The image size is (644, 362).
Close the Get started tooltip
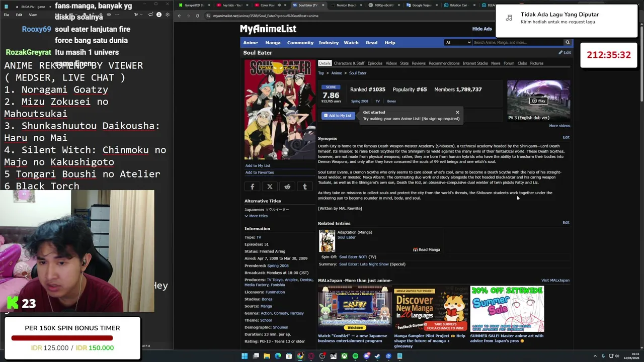point(457,112)
